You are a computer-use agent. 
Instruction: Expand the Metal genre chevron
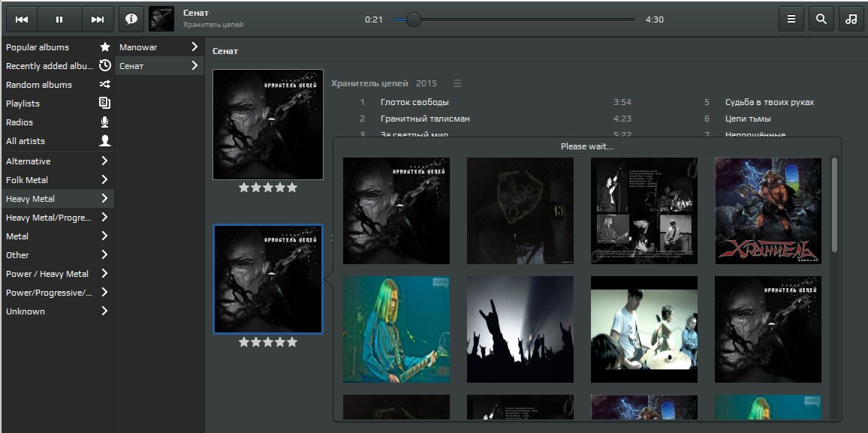pyautogui.click(x=104, y=236)
